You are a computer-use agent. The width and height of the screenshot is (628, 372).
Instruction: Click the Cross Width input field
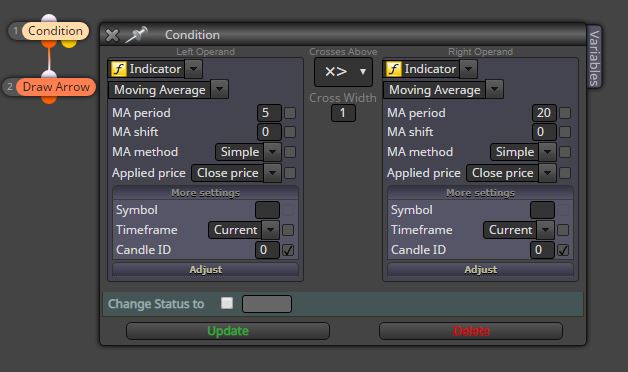(x=343, y=113)
